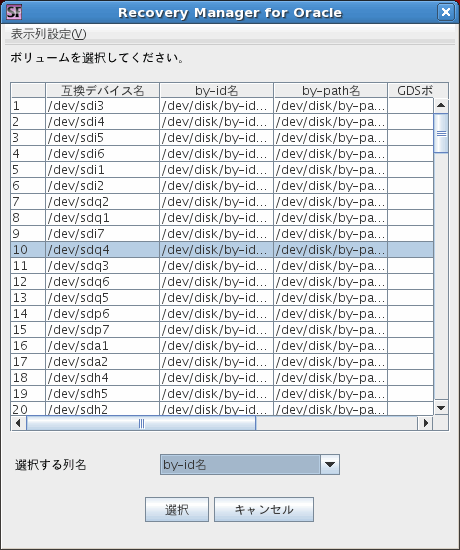Click row number 15 cell

[x=28, y=330]
